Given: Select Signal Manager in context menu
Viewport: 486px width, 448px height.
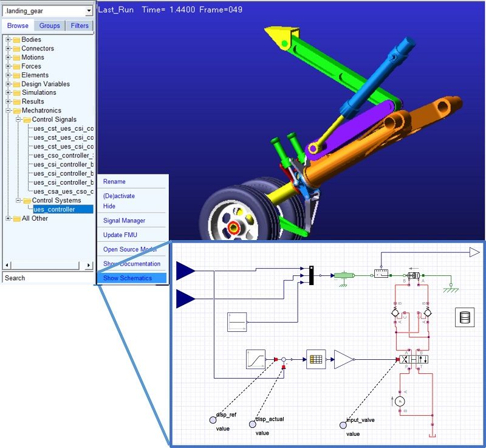Looking at the screenshot, I should pyautogui.click(x=125, y=221).
